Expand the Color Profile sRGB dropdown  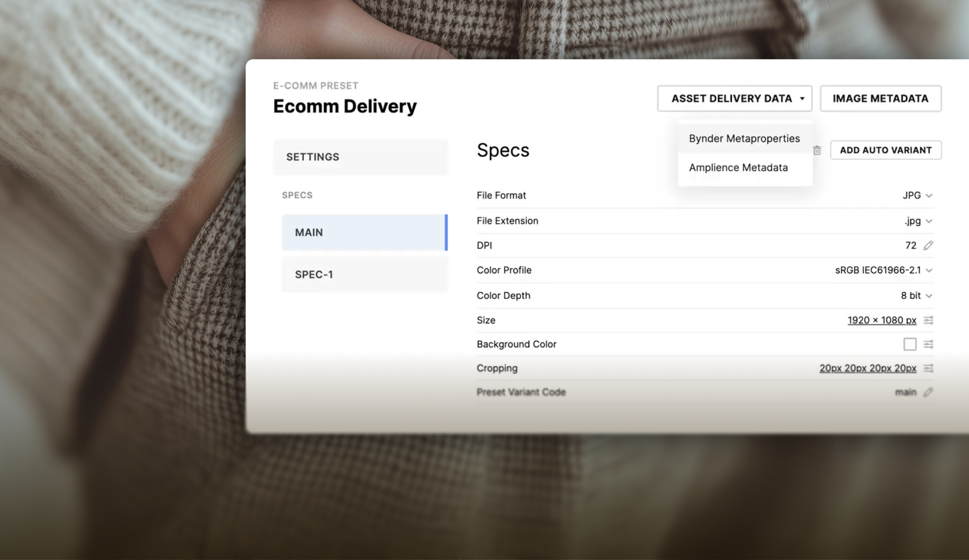click(883, 271)
